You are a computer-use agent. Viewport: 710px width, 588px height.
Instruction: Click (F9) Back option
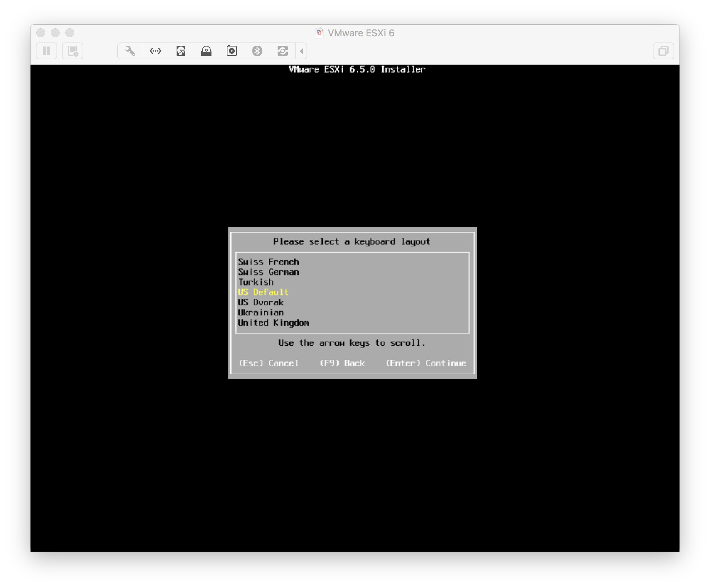[342, 363]
